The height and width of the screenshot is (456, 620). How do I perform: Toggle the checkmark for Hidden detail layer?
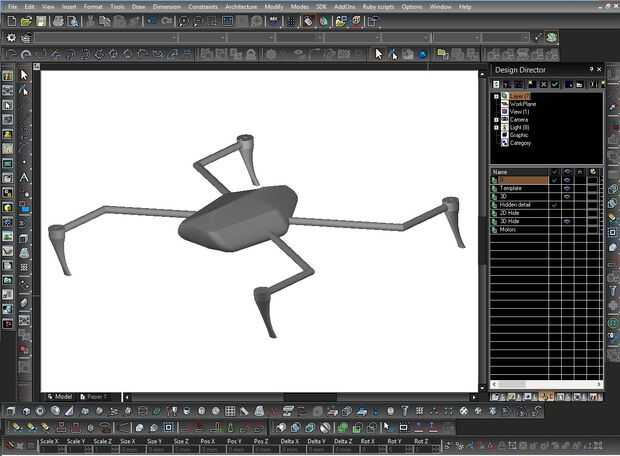pyautogui.click(x=554, y=204)
